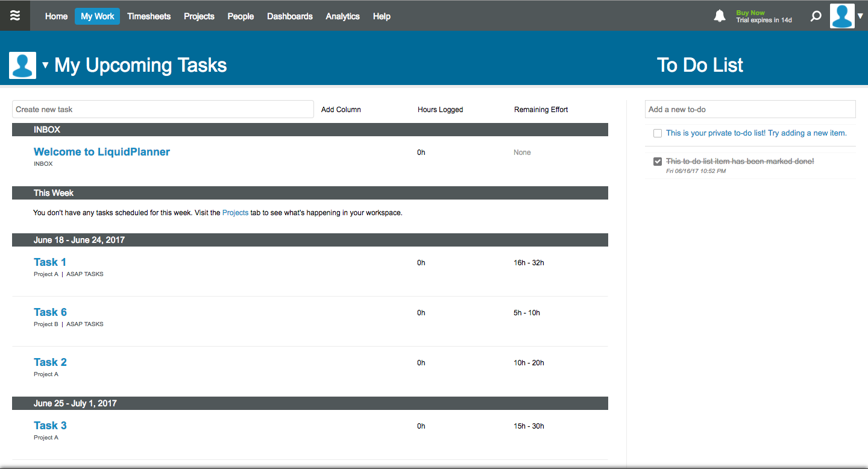Click the user avatar in top bar
868x469 pixels.
pyautogui.click(x=842, y=16)
